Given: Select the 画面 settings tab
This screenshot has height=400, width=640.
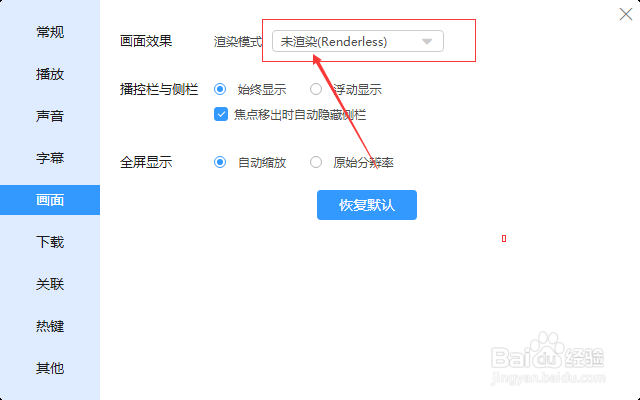Looking at the screenshot, I should pyautogui.click(x=50, y=200).
